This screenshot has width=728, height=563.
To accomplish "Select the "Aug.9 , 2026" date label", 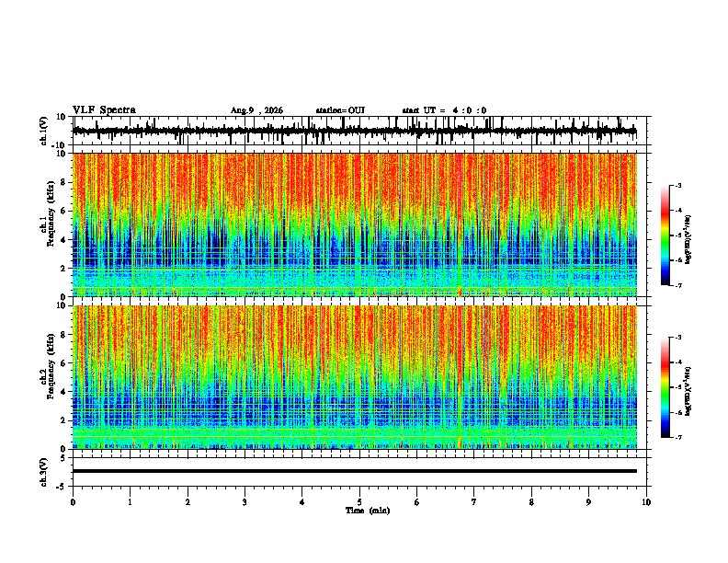I will pyautogui.click(x=256, y=110).
